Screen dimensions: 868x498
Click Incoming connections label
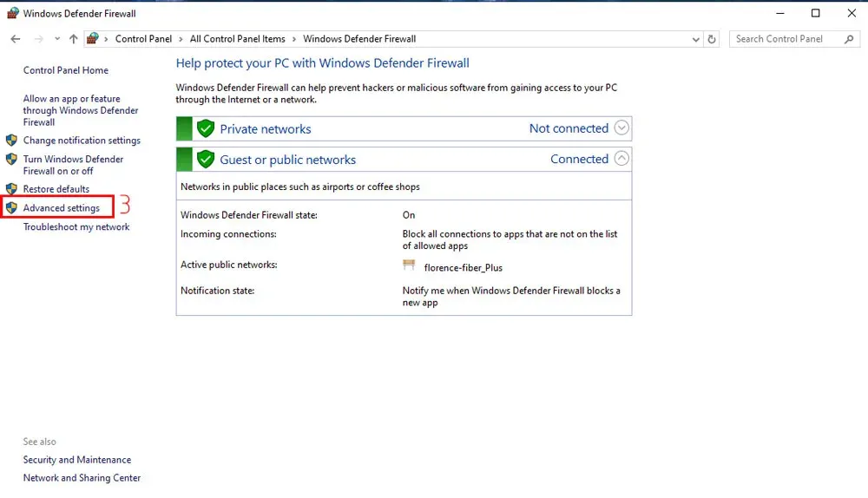(x=228, y=234)
